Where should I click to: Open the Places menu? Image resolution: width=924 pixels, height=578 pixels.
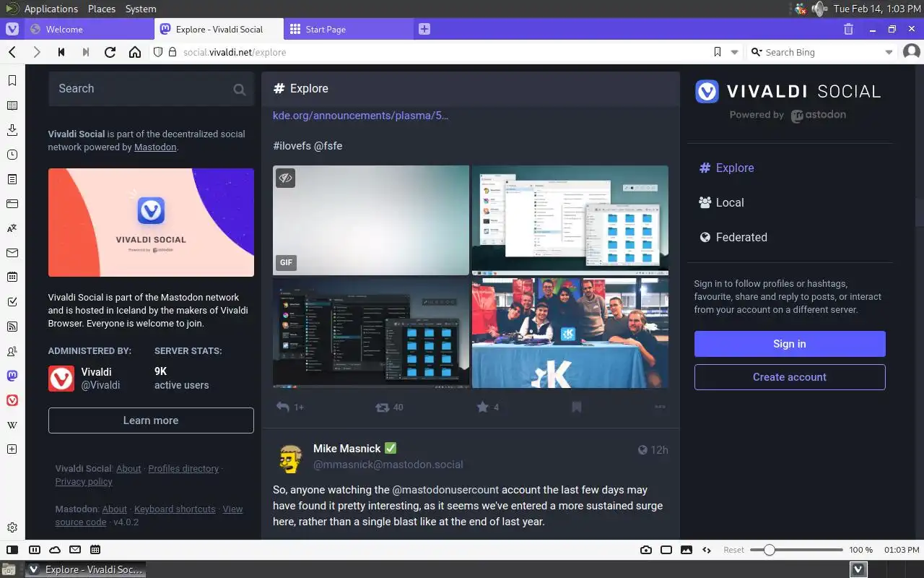pyautogui.click(x=102, y=9)
